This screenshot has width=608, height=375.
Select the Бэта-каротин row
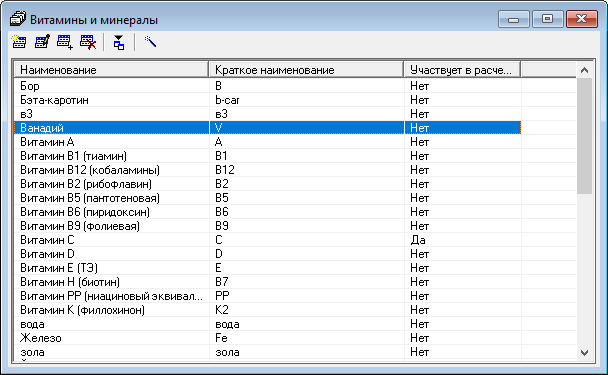pos(268,100)
